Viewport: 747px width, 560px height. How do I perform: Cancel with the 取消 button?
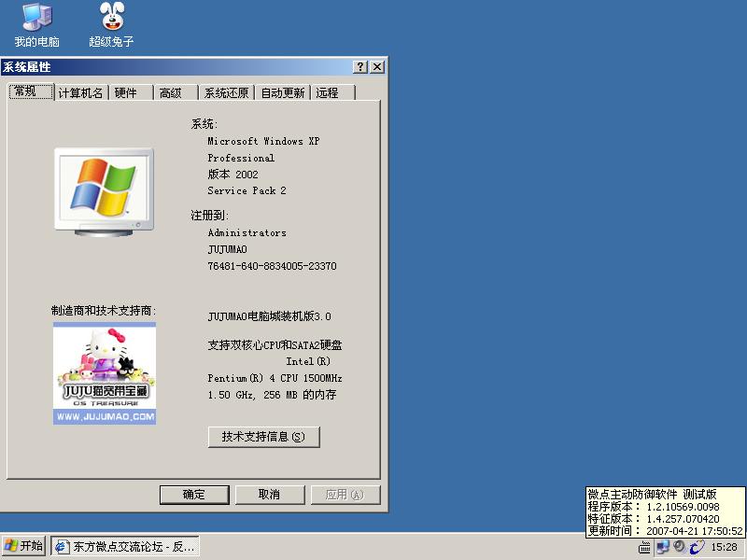pyautogui.click(x=270, y=495)
